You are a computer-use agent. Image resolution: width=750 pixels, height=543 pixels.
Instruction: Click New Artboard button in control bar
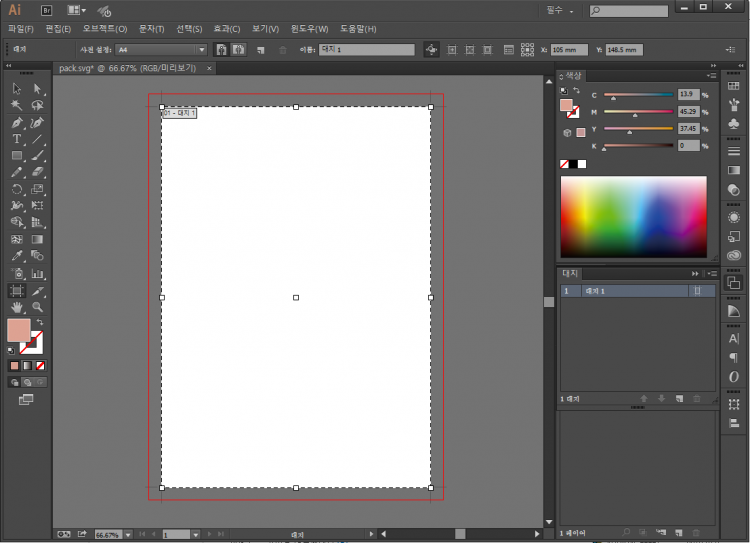pos(261,50)
